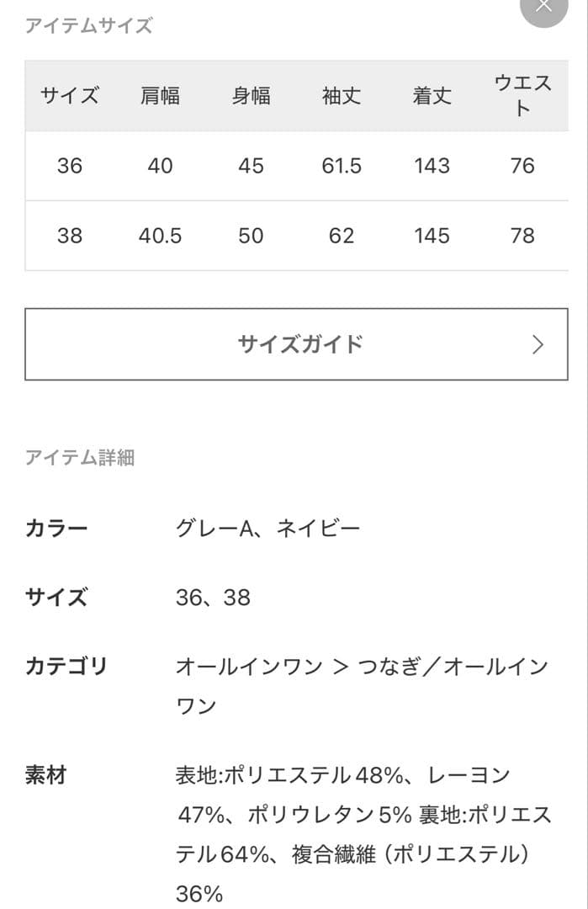Open the サイズガイド size guide

click(x=300, y=343)
